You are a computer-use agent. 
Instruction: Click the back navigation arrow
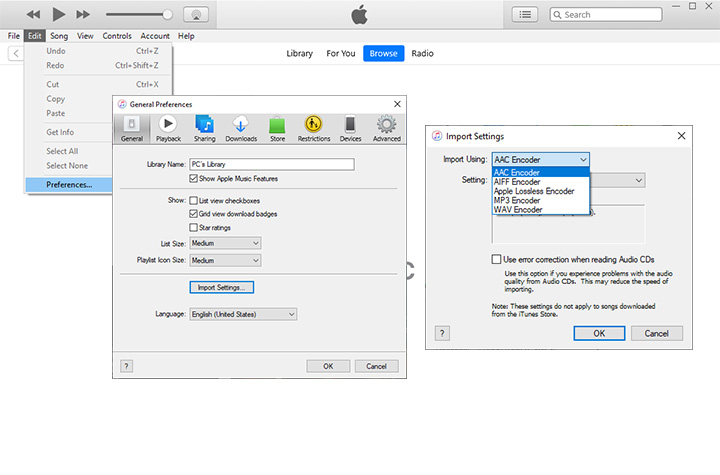pyautogui.click(x=16, y=53)
